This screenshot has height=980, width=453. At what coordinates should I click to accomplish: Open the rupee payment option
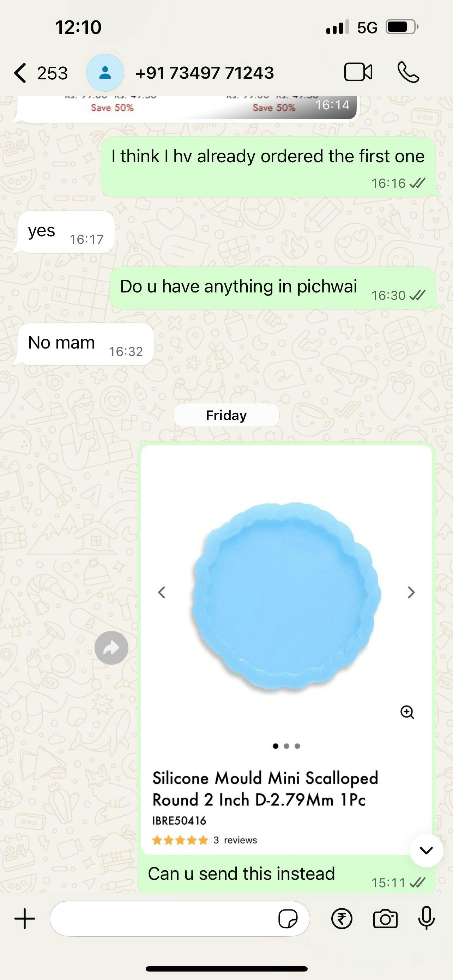(x=342, y=919)
